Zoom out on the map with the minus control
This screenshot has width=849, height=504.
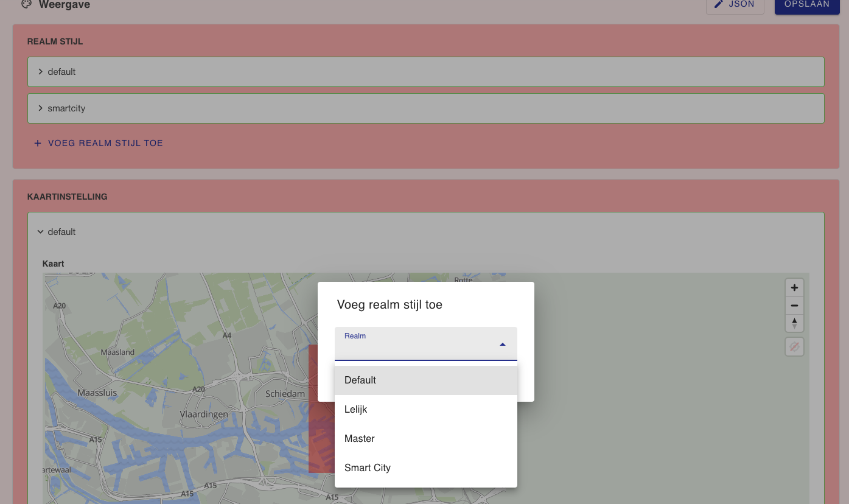pos(794,306)
